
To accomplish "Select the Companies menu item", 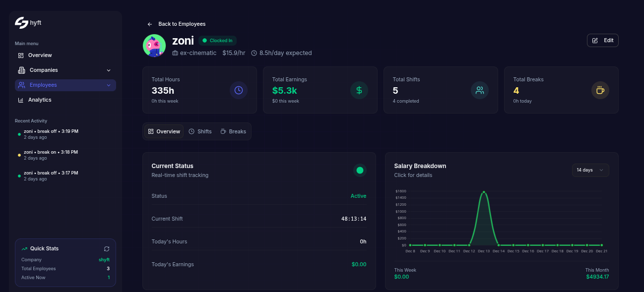I will [x=65, y=70].
